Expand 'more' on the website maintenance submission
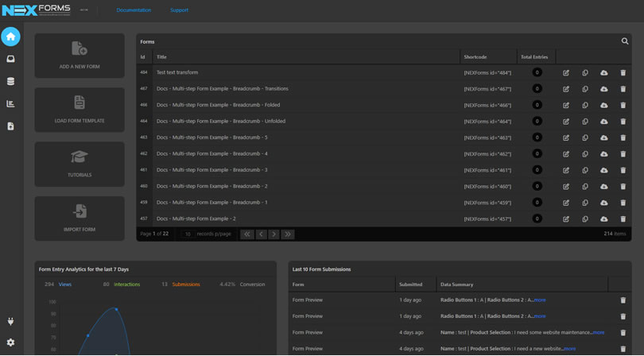 click(x=599, y=333)
